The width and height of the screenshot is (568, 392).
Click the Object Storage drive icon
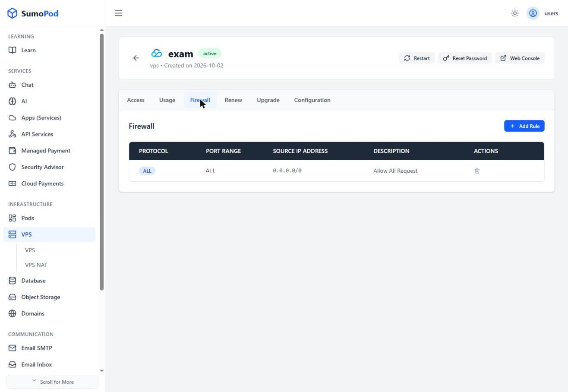(x=13, y=297)
